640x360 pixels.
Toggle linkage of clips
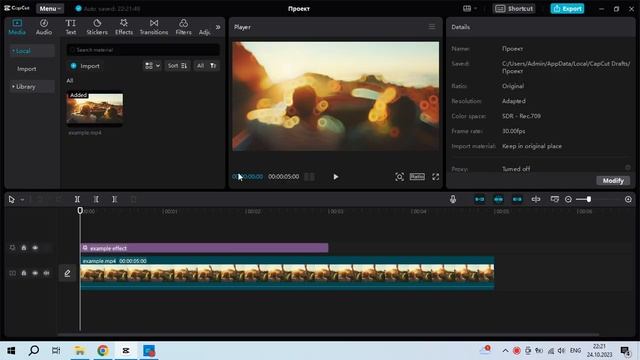(x=517, y=199)
